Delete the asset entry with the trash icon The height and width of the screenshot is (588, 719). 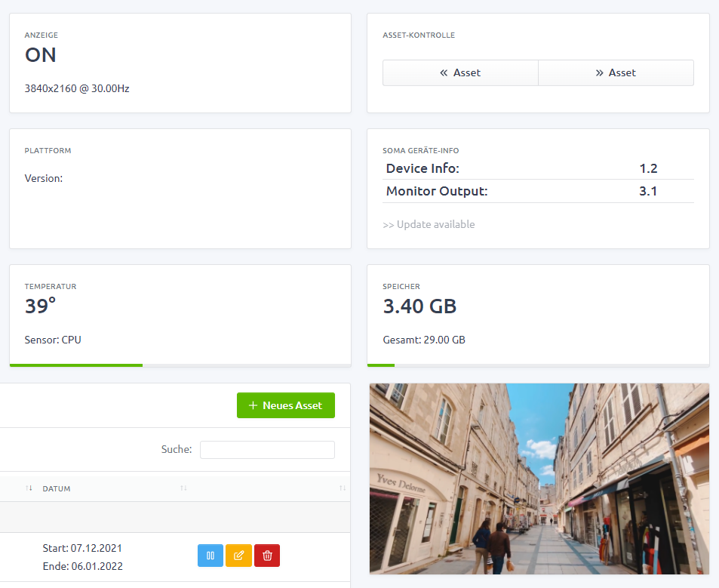(266, 555)
